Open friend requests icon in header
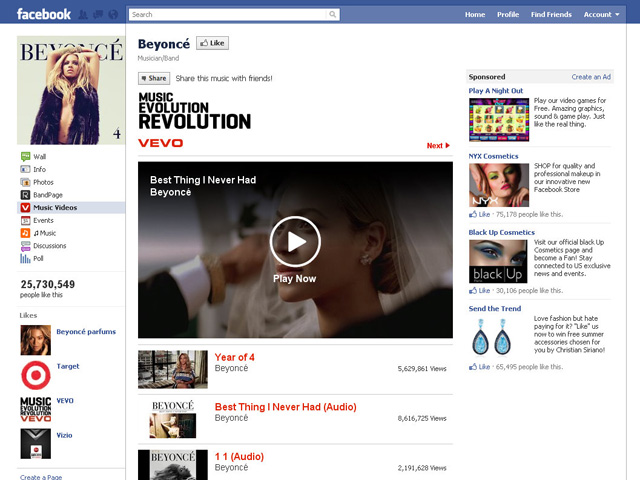 click(x=83, y=15)
